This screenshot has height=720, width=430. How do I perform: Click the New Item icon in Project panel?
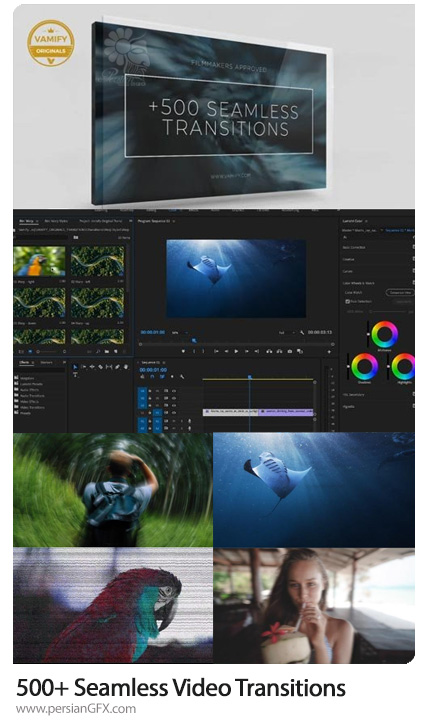pos(116,351)
